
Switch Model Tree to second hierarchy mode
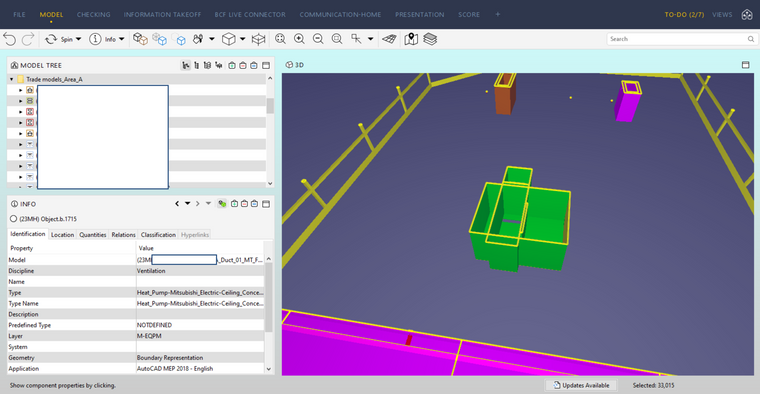click(x=196, y=65)
